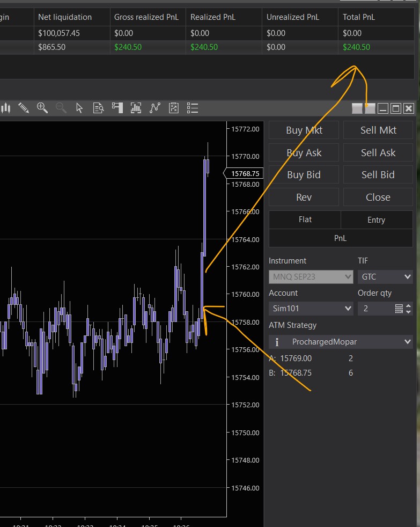
Task: Open the chart properties list icon
Action: pos(193,108)
